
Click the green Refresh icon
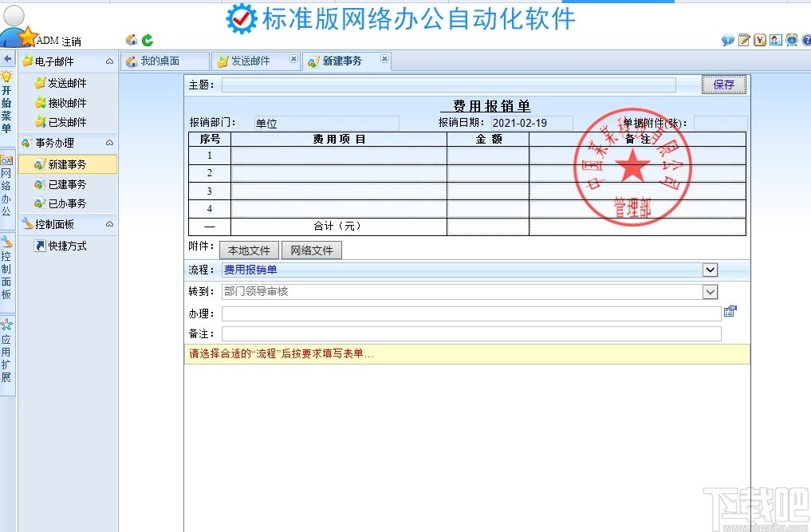[148, 39]
